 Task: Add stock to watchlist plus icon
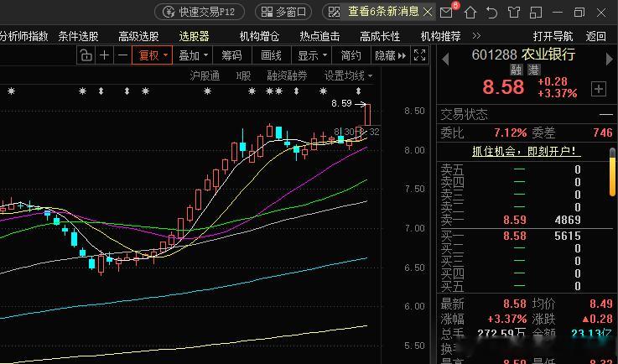coord(599,89)
